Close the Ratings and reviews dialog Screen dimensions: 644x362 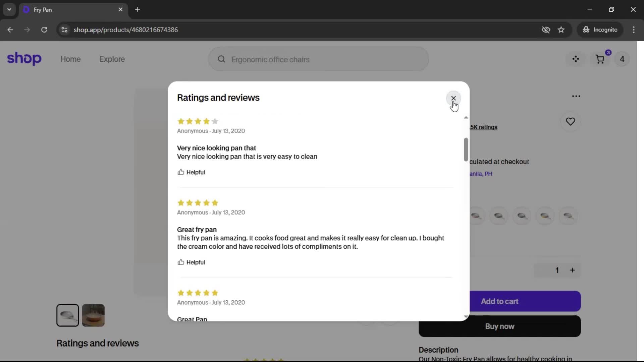click(x=453, y=98)
